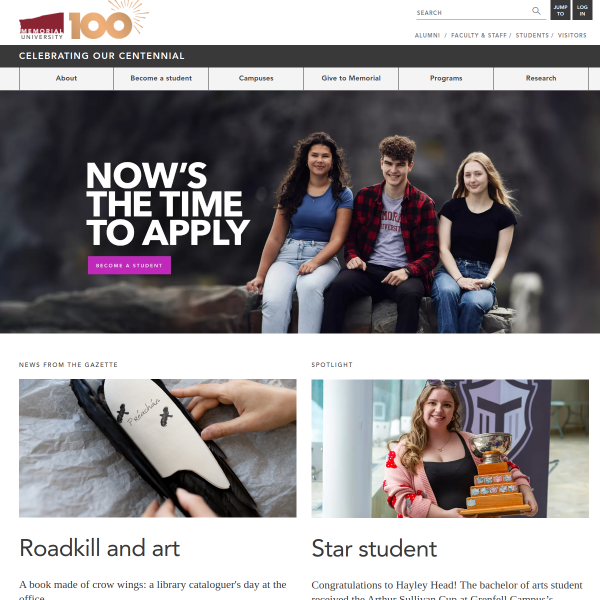
Task: Click the Log In button
Action: [x=582, y=10]
